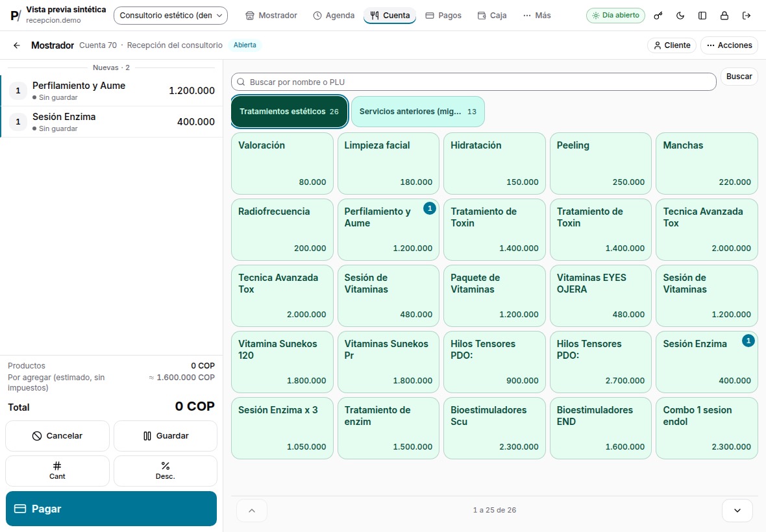Open the Pagos tab
Image resolution: width=766 pixels, height=532 pixels.
443,16
